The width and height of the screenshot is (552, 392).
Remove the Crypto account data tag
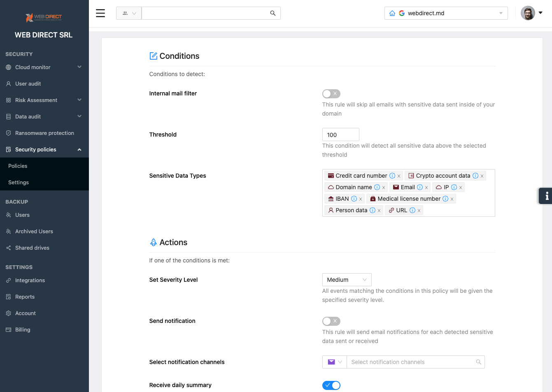pos(482,176)
